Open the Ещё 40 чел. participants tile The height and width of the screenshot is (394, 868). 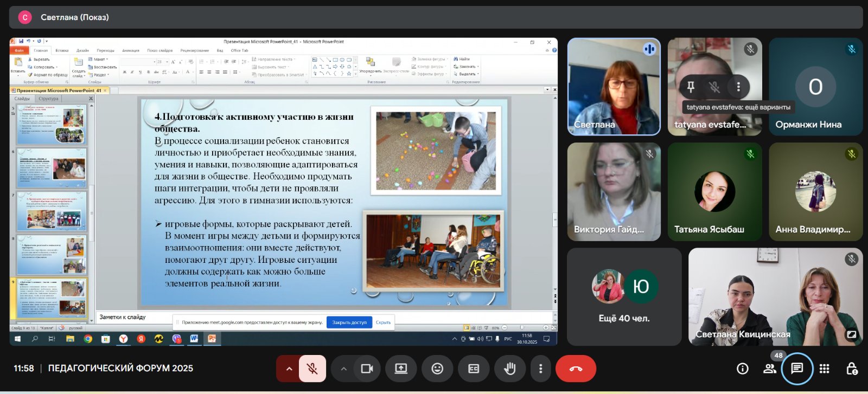point(624,297)
